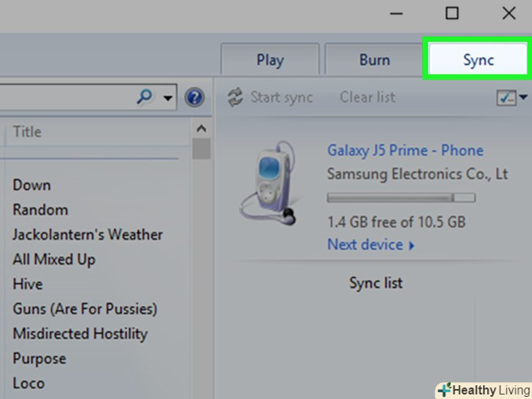
Task: Select the song Jackolantern's Weather
Action: 88,235
